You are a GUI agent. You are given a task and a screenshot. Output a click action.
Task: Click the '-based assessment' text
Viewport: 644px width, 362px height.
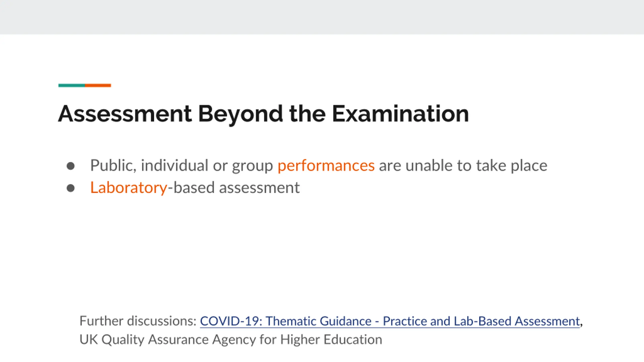(x=234, y=188)
